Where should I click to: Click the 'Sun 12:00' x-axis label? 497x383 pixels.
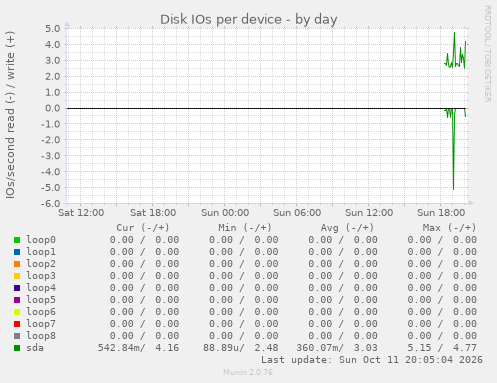coord(369,213)
